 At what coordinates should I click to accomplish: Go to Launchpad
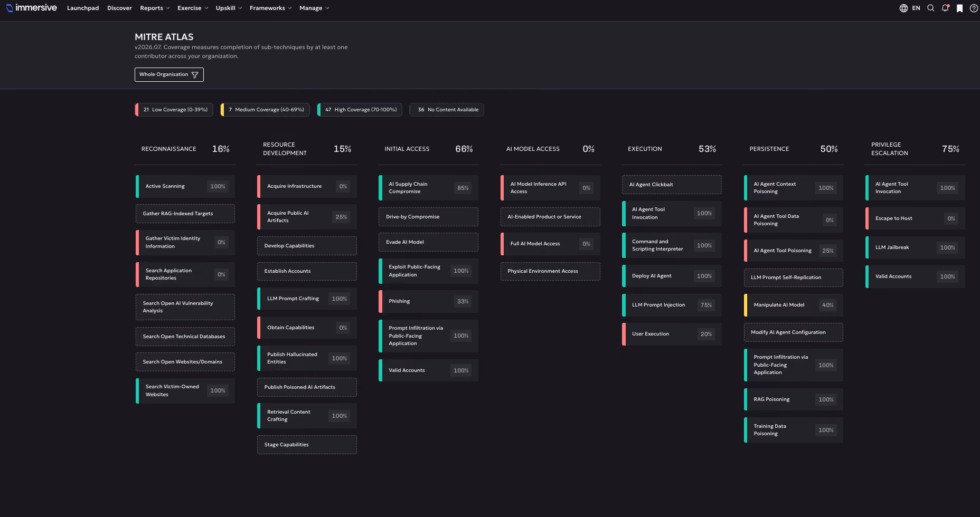click(x=83, y=8)
